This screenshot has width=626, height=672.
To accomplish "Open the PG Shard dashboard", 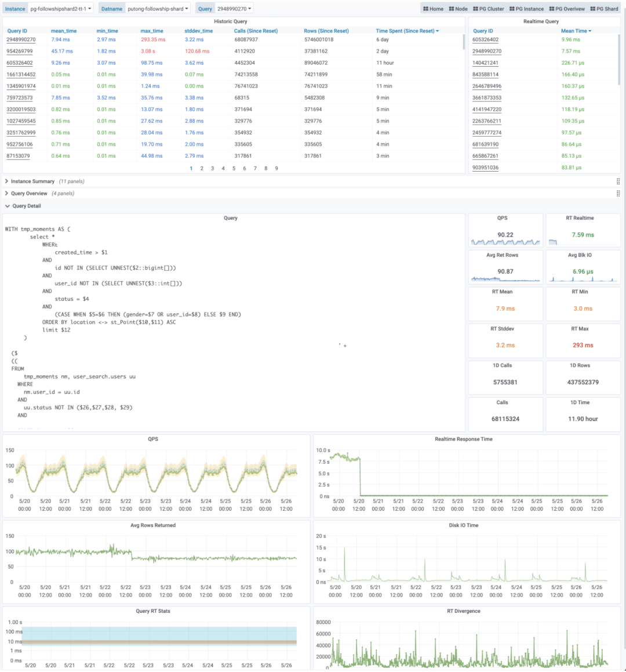I will 604,9.
